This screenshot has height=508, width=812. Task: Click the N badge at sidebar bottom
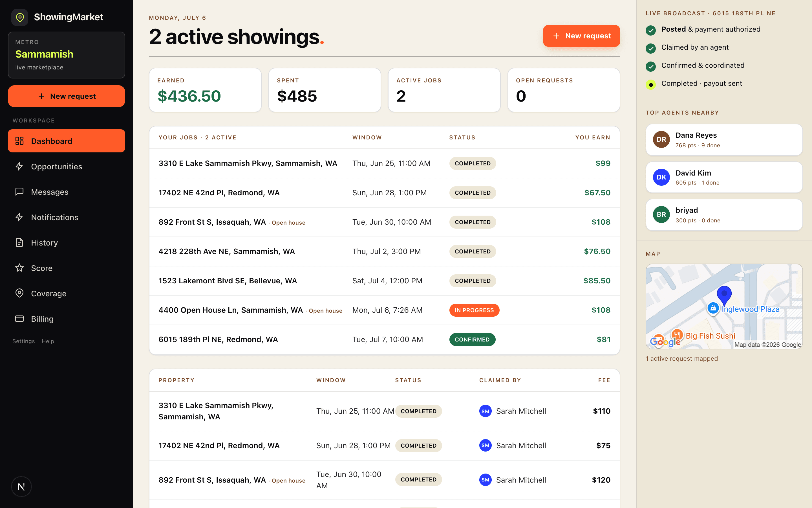pos(21,487)
